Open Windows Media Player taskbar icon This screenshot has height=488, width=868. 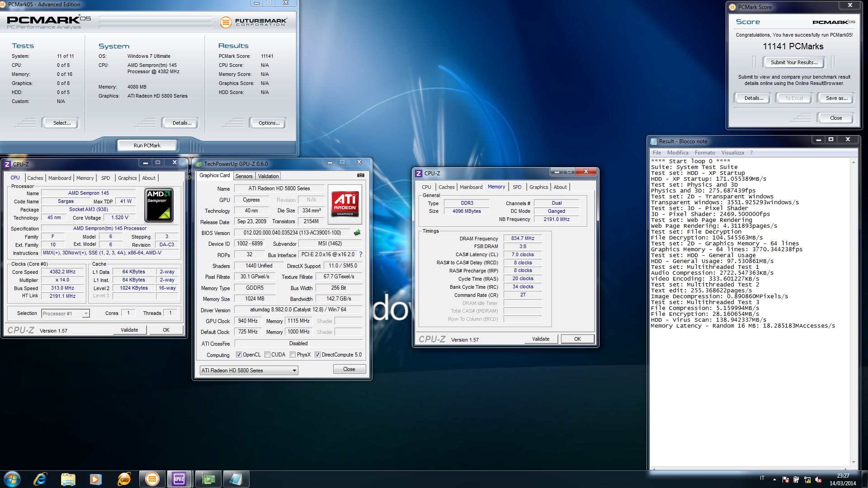95,479
